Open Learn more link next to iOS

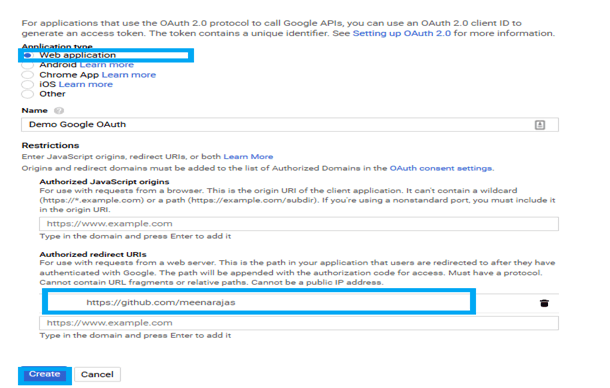86,84
